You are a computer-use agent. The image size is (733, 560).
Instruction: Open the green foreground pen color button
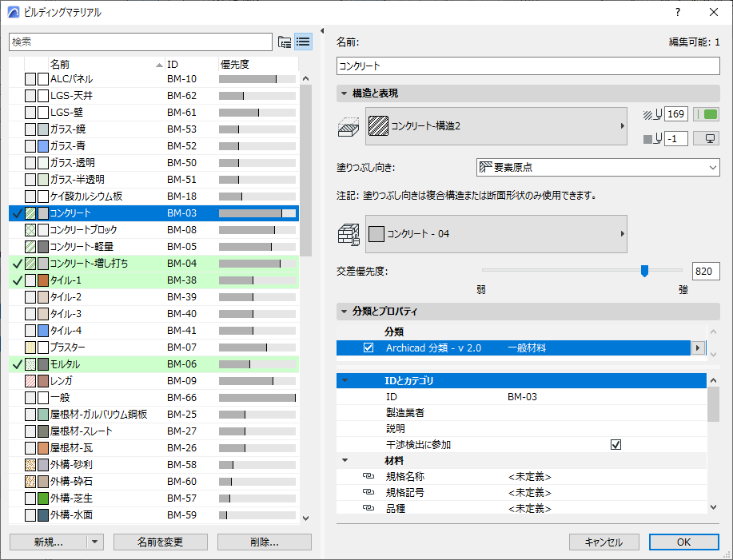(706, 114)
